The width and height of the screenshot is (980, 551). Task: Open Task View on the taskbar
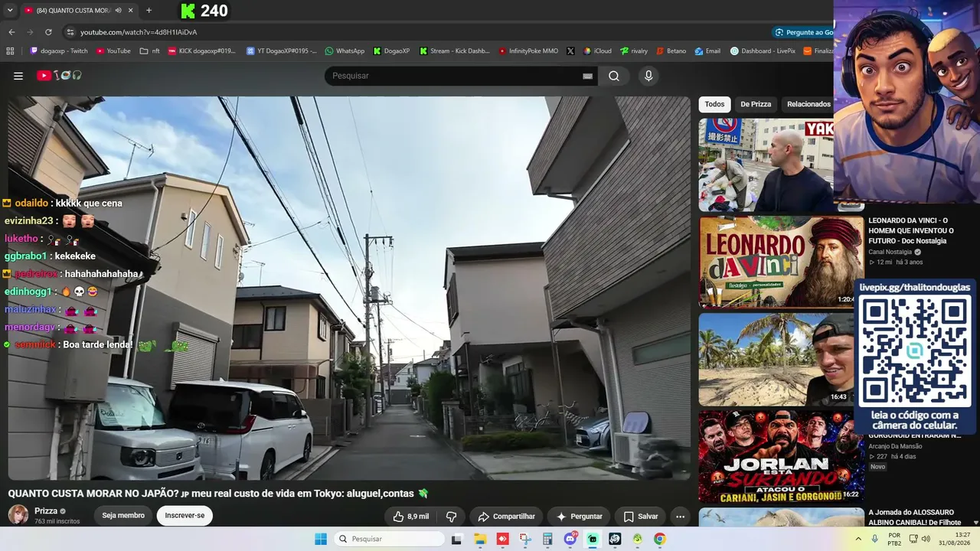click(x=457, y=539)
